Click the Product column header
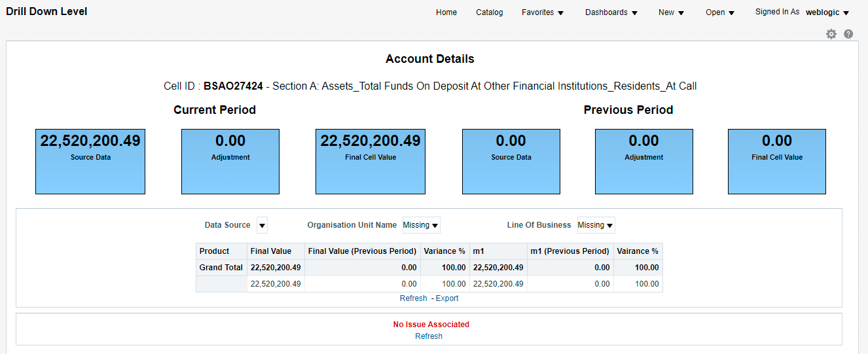 tap(221, 251)
